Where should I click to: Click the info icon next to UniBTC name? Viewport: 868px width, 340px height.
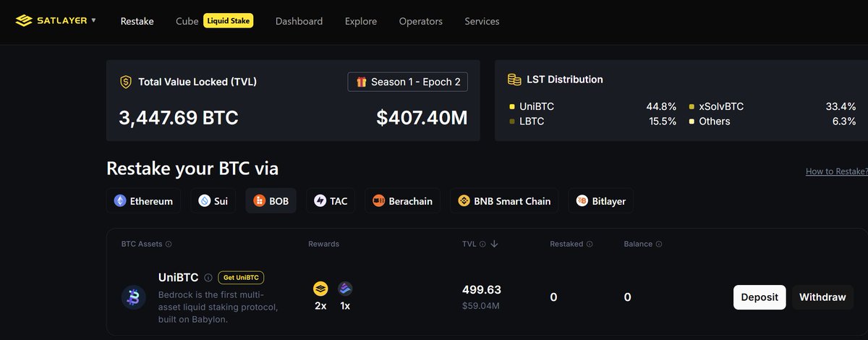(x=208, y=277)
